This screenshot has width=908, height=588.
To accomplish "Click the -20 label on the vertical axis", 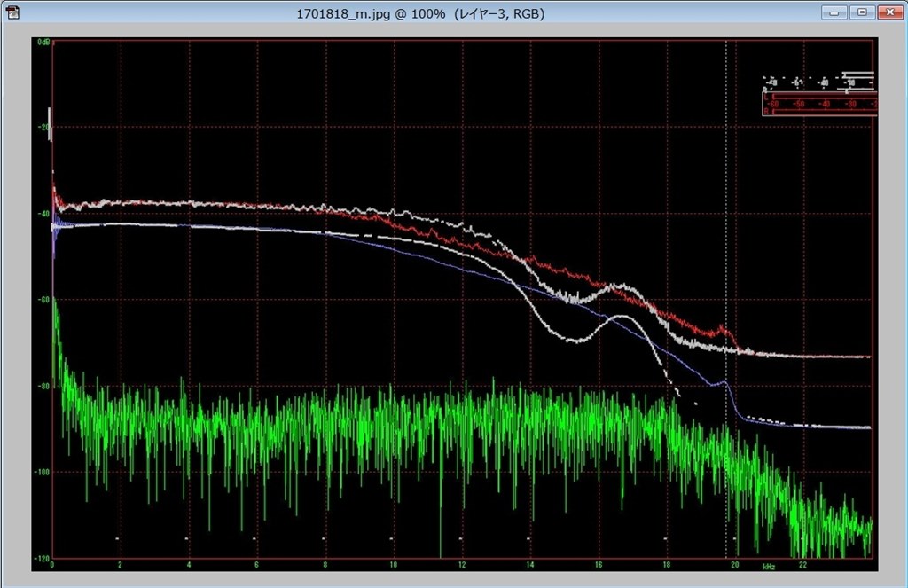I will (44, 128).
